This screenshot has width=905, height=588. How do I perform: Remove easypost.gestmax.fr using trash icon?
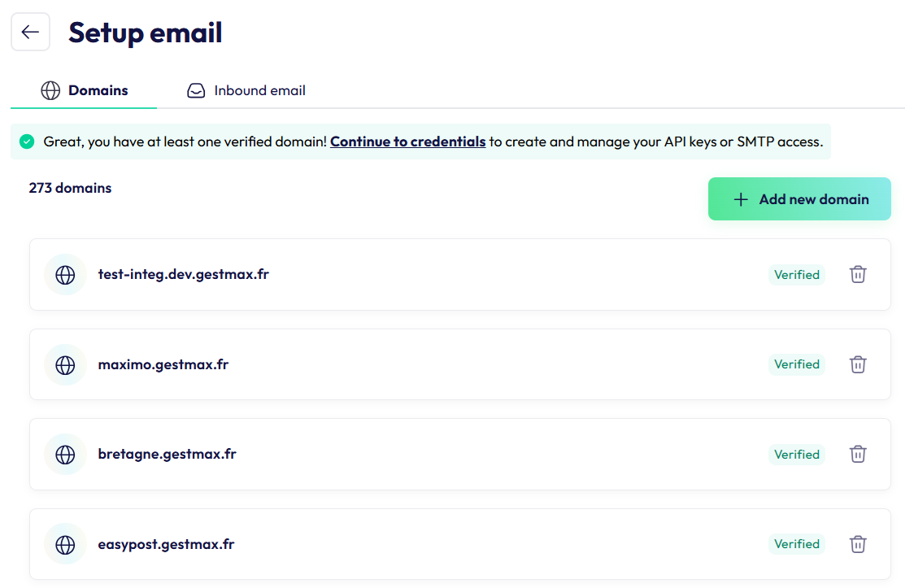(858, 544)
